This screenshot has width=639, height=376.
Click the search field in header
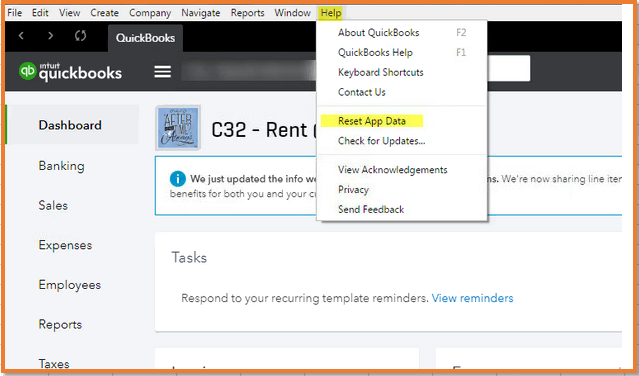tap(508, 68)
